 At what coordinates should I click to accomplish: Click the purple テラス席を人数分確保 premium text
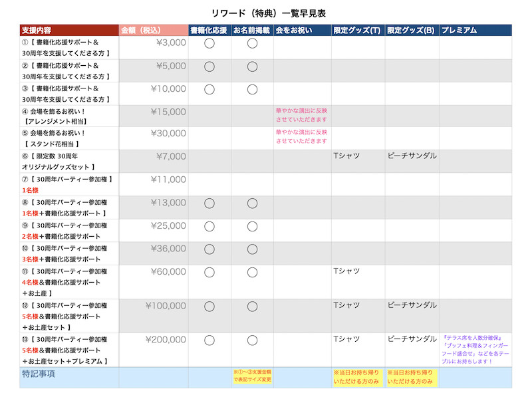475,350
